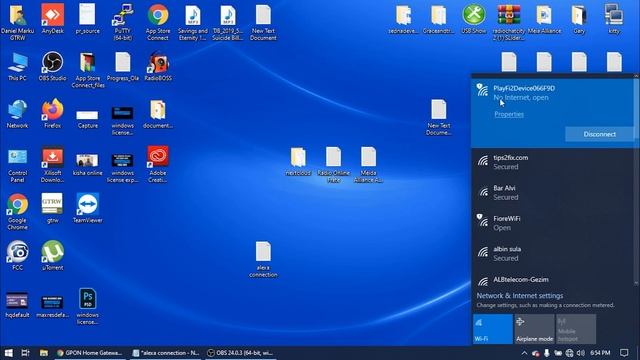
Task: Toggle the Wi-Fi quick action tile
Action: (x=493, y=329)
